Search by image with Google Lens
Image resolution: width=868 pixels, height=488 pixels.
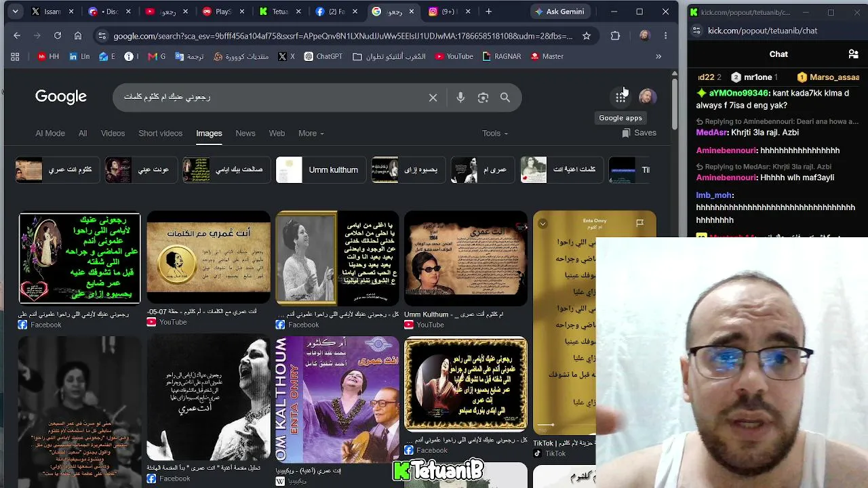point(483,98)
